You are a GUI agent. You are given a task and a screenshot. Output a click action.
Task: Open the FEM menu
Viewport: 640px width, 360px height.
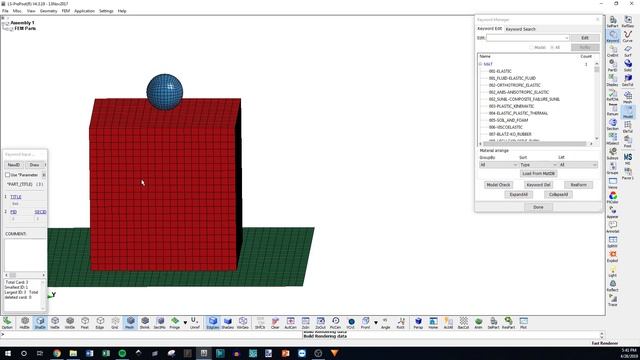tap(66, 11)
